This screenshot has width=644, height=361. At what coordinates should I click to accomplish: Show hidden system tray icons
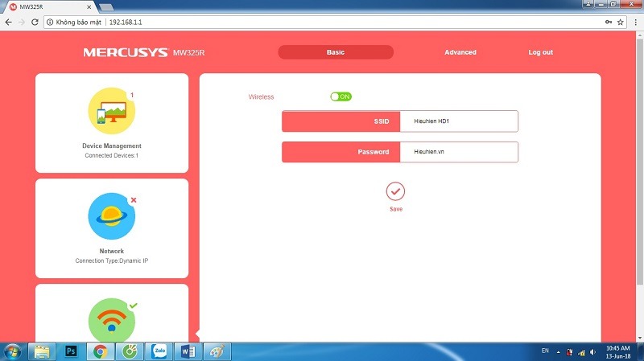(x=558, y=352)
